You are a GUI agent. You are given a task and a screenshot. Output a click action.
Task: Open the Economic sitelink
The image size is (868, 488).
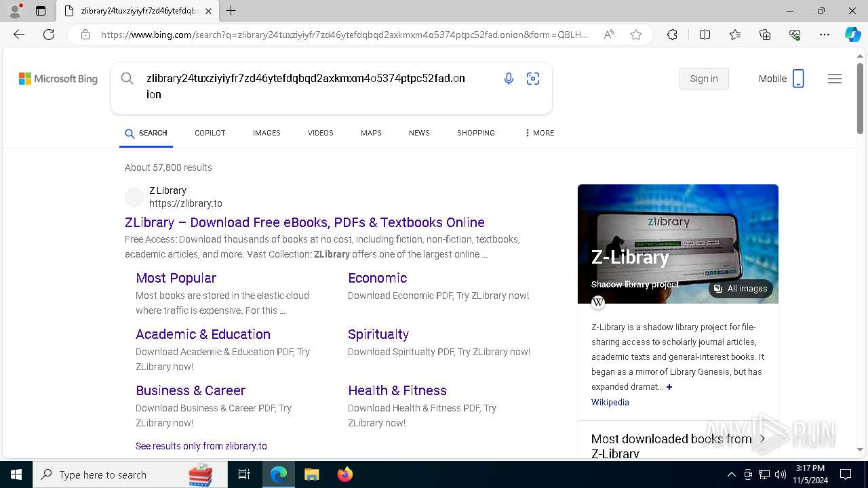coord(377,278)
